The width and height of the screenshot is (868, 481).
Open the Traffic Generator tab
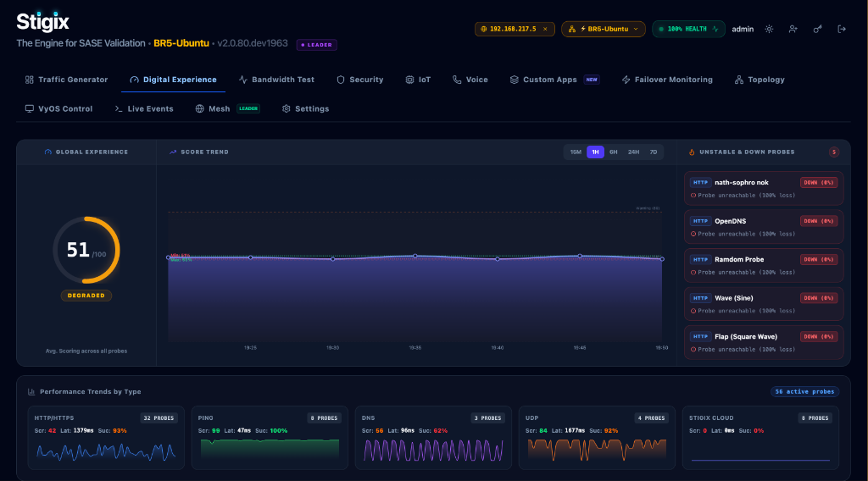click(x=66, y=80)
